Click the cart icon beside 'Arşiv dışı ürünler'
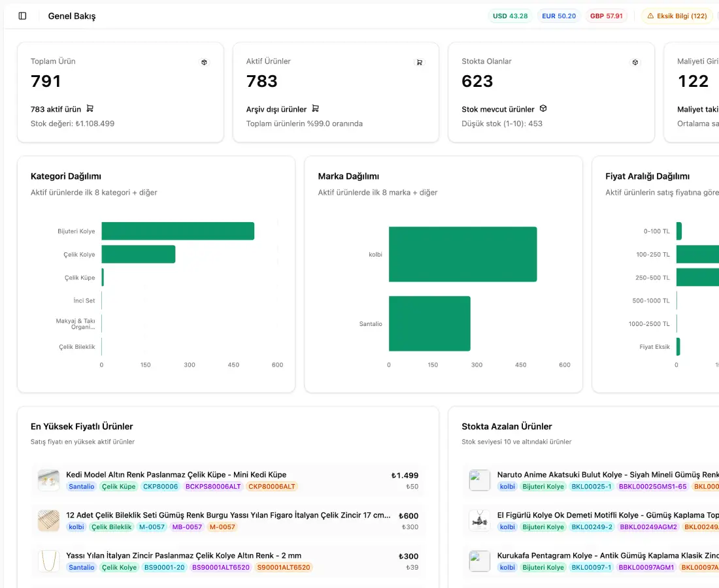Screen dimensions: 719x588 (x=316, y=108)
